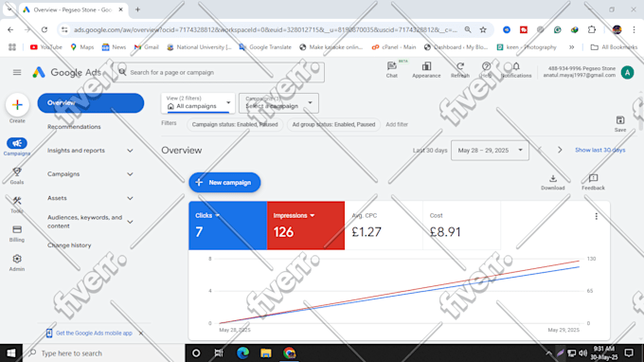This screenshot has width=644, height=362.
Task: Open the All campaigns view dropdown
Action: 198,102
